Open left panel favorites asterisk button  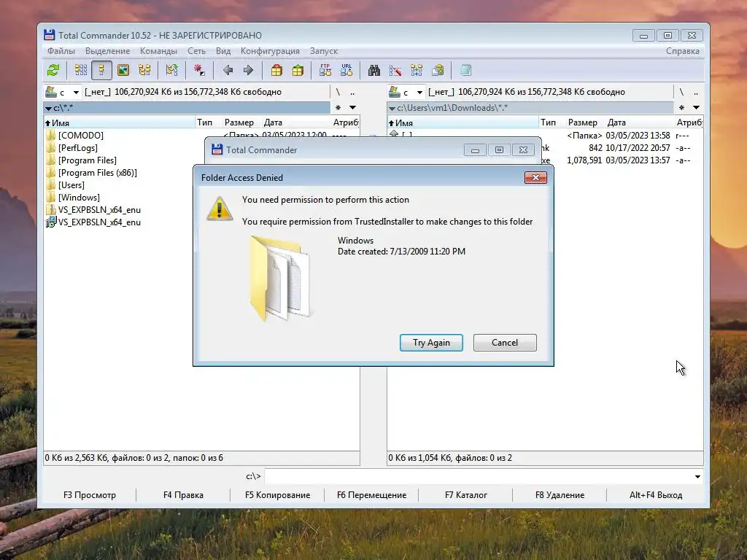point(338,108)
